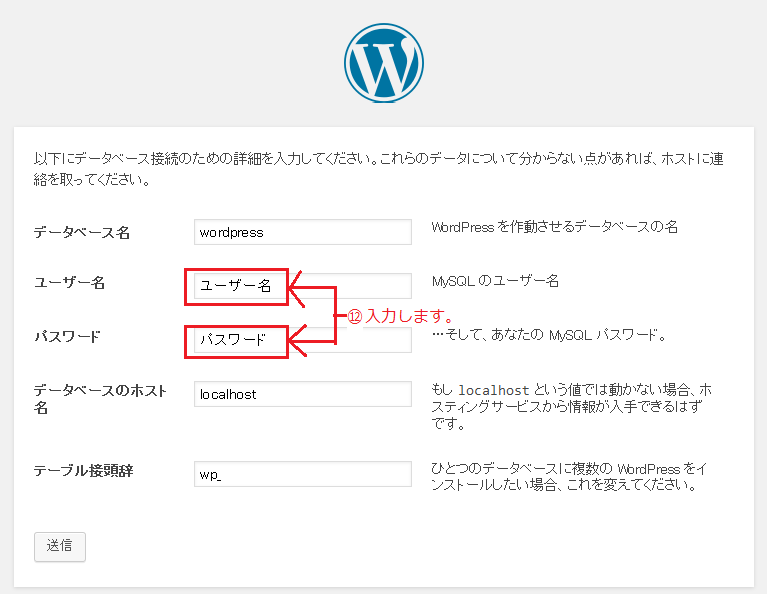767x594 pixels.
Task: Select the パスワード input field
Action: click(x=303, y=340)
